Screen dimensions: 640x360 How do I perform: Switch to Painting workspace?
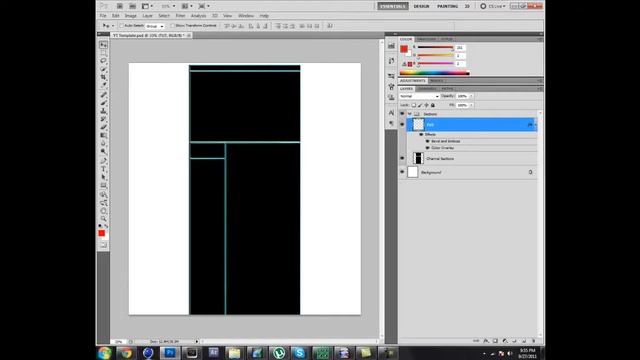(447, 6)
